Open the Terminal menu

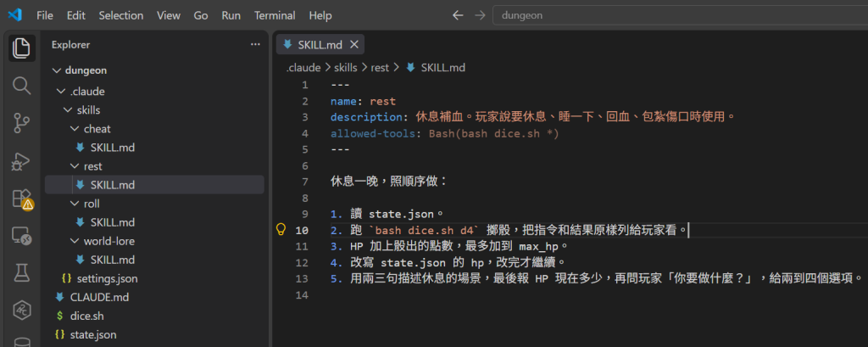click(x=275, y=15)
